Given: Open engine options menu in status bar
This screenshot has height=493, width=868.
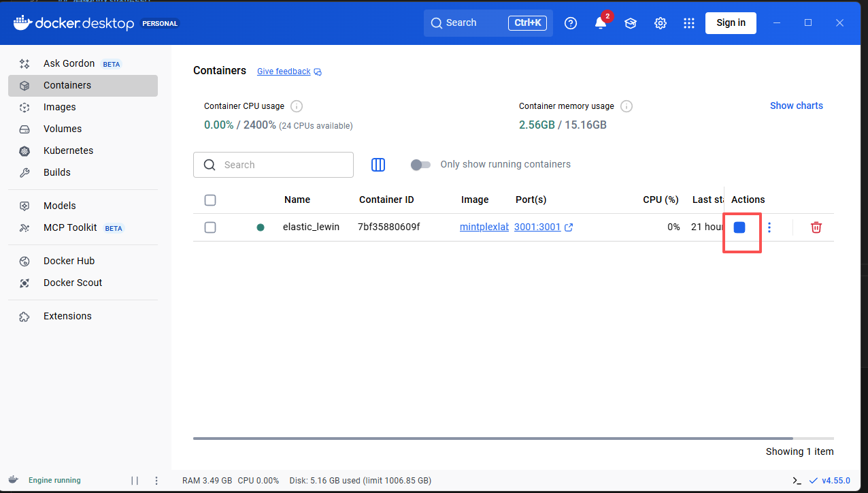Looking at the screenshot, I should point(156,480).
